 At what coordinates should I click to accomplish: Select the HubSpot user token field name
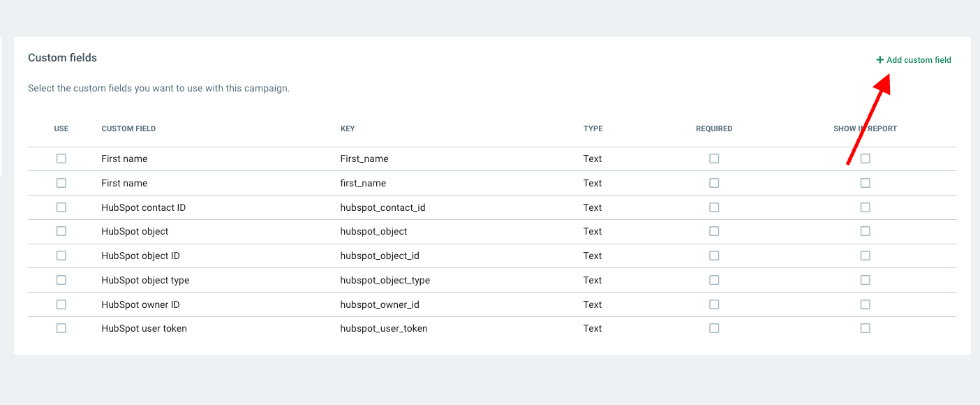click(144, 328)
